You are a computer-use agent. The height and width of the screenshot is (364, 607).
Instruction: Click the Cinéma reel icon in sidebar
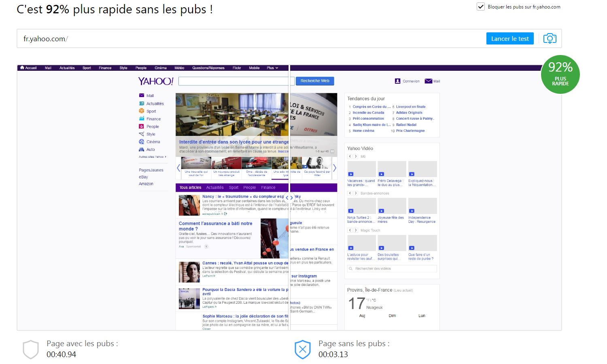pos(142,142)
